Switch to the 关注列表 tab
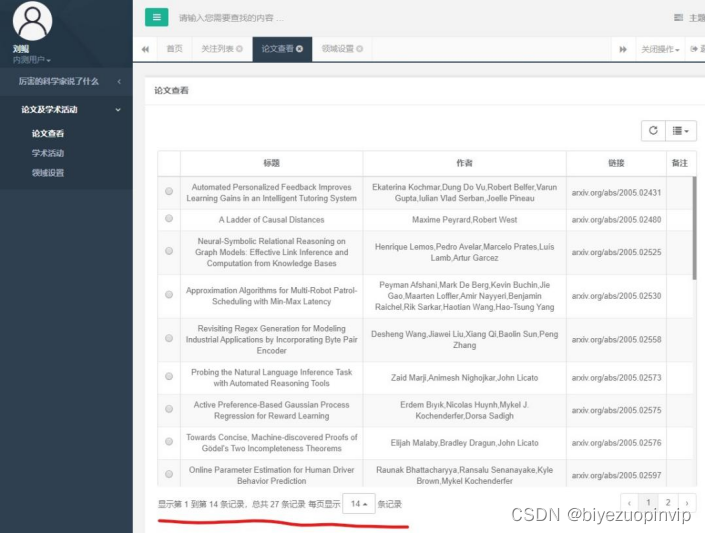 pos(218,49)
